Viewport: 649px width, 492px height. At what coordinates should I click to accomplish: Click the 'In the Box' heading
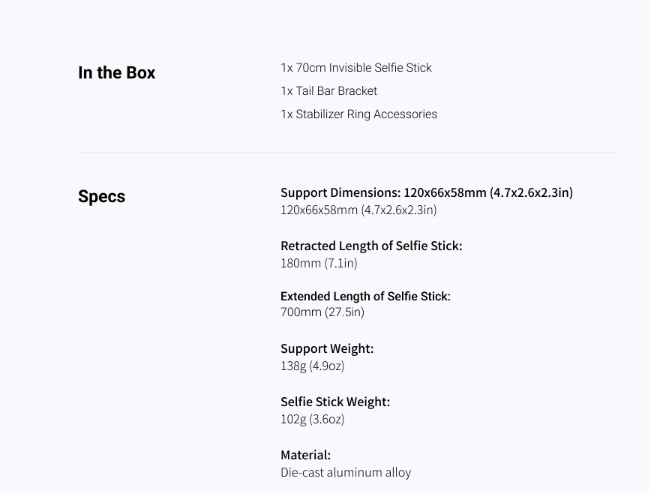116,72
